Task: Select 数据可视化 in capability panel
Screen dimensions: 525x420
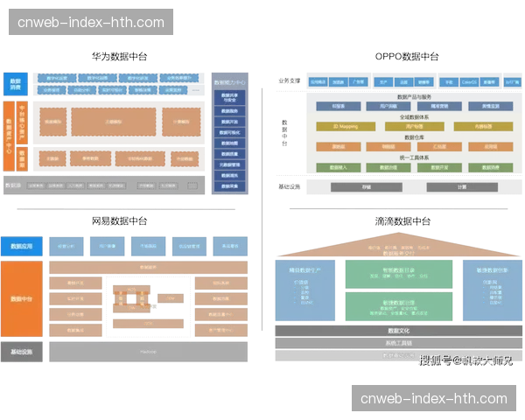Action: [229, 132]
